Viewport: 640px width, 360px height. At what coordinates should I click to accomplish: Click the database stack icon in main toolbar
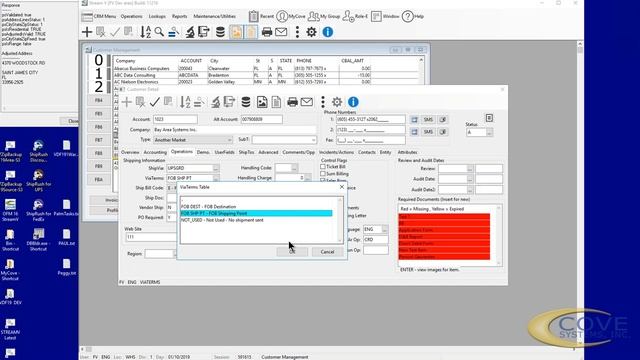(220, 32)
